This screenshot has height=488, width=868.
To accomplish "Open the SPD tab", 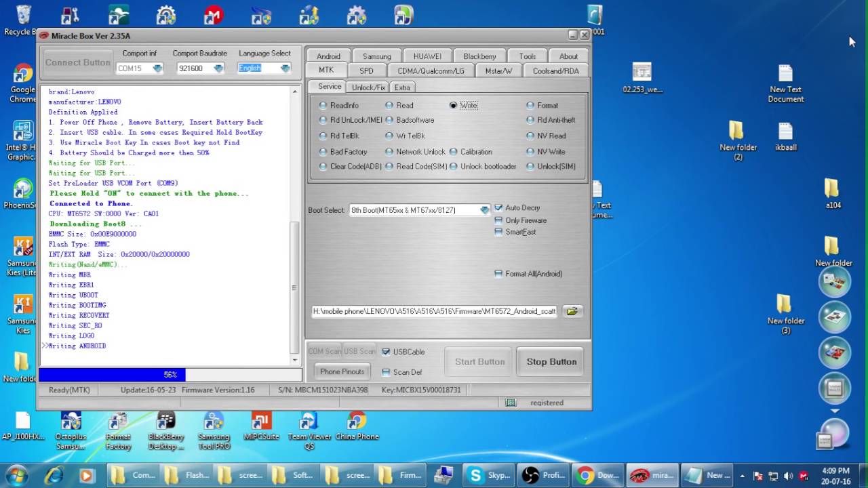I will click(x=366, y=70).
